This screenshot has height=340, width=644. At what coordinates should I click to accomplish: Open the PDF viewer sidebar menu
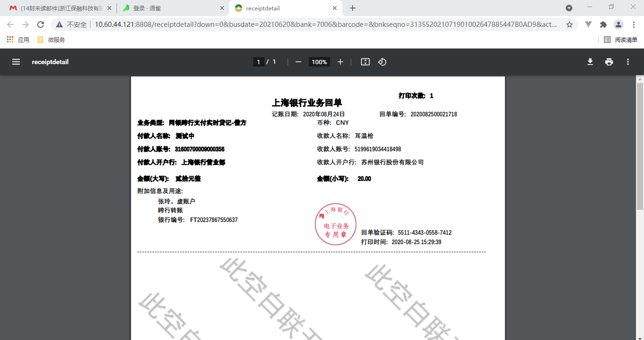(16, 62)
